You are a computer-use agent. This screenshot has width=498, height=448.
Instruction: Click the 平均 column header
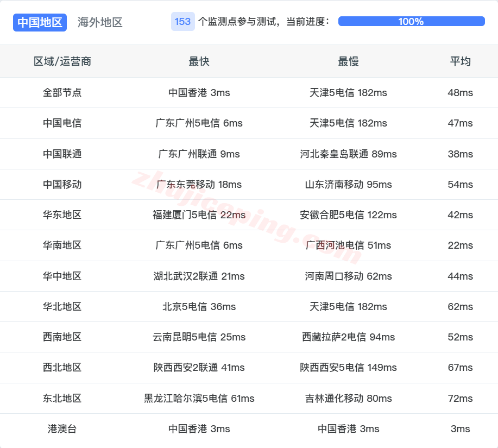tap(460, 61)
